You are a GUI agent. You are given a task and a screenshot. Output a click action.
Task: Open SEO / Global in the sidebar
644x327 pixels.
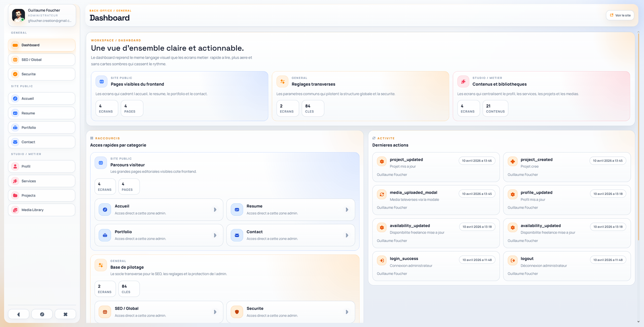41,60
